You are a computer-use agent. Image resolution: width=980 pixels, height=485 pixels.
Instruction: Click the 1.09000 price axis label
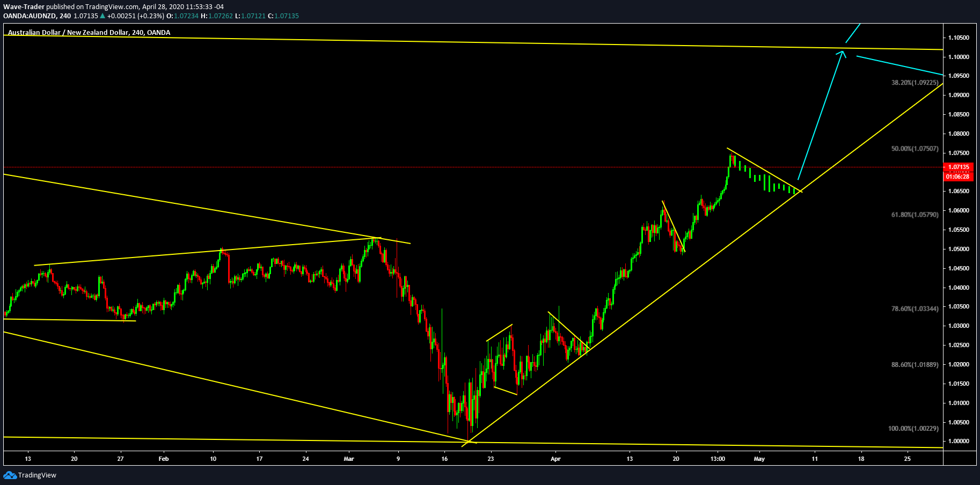[x=959, y=95]
